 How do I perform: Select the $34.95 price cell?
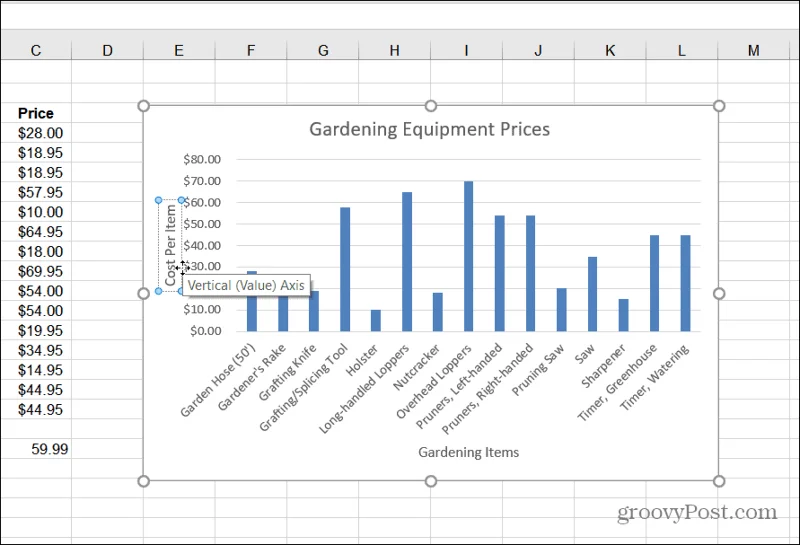coord(36,351)
